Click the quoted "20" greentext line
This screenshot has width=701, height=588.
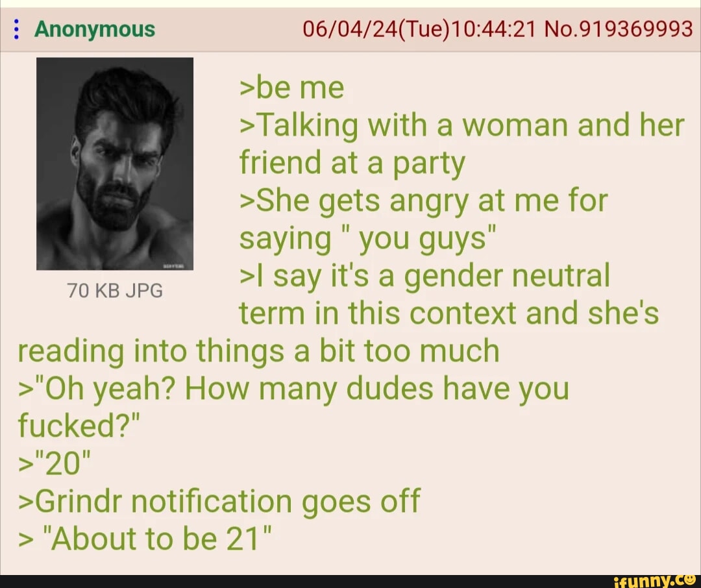55,463
